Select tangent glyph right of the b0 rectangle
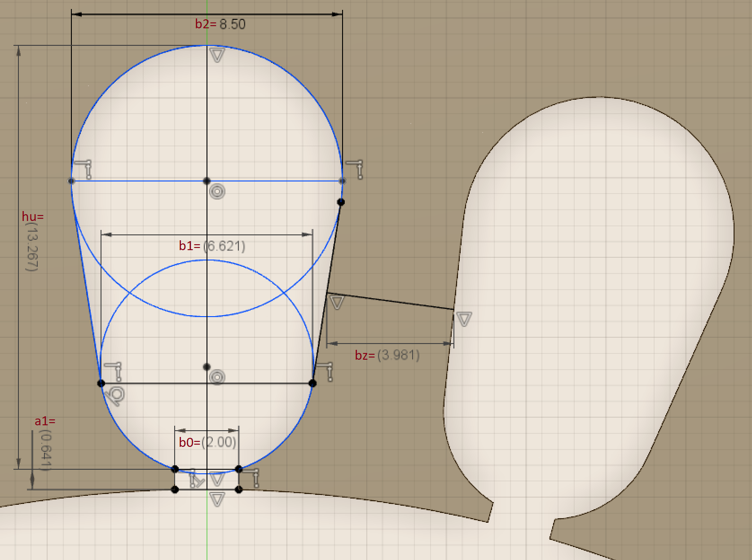The width and height of the screenshot is (752, 560). point(251,478)
